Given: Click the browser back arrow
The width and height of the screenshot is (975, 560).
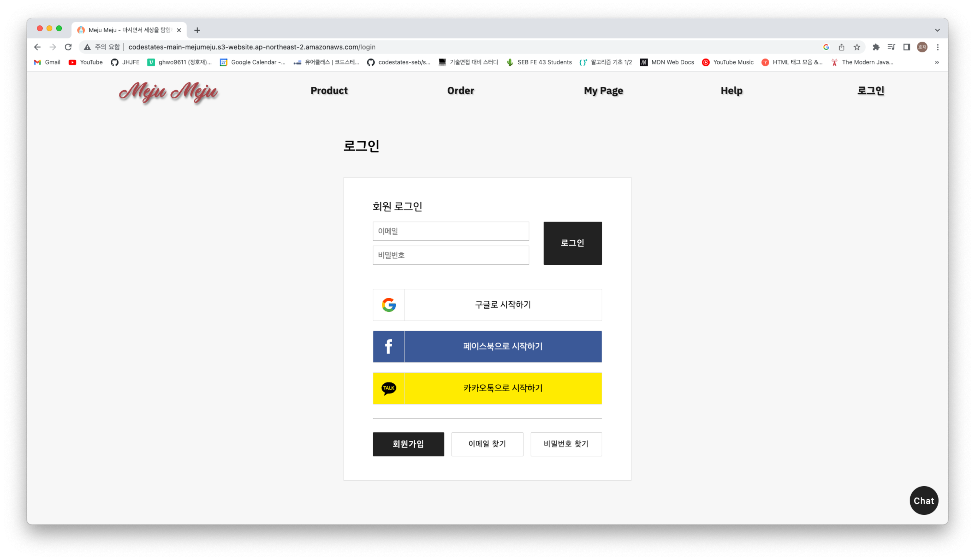Looking at the screenshot, I should (37, 47).
